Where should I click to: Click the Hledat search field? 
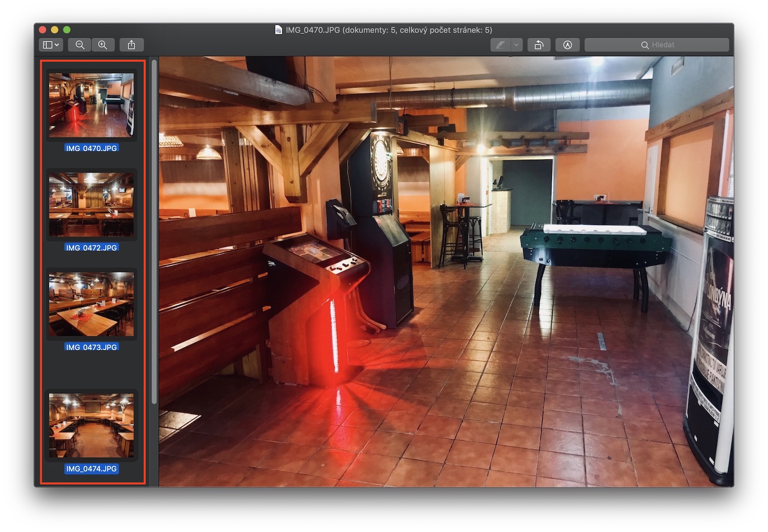(x=656, y=45)
